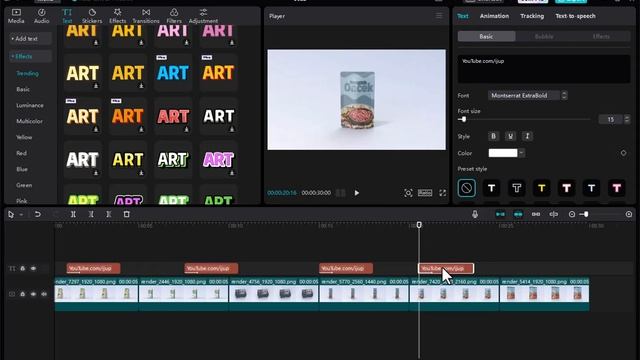Add keyframe diamond next to Color
The width and height of the screenshot is (640, 360).
[623, 153]
